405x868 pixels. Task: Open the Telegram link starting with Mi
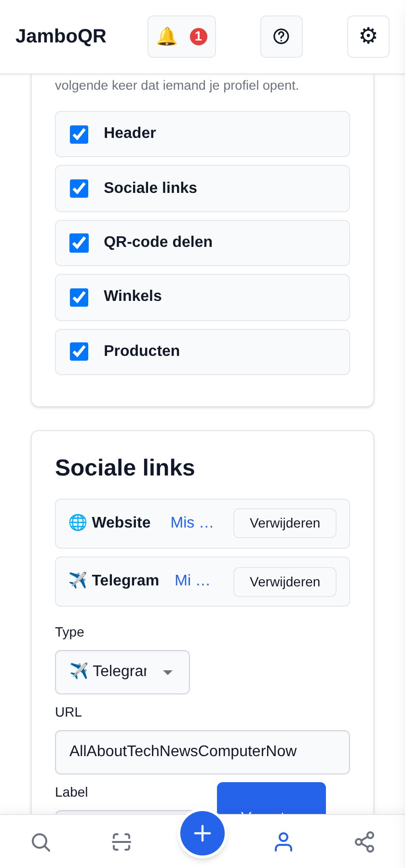192,581
